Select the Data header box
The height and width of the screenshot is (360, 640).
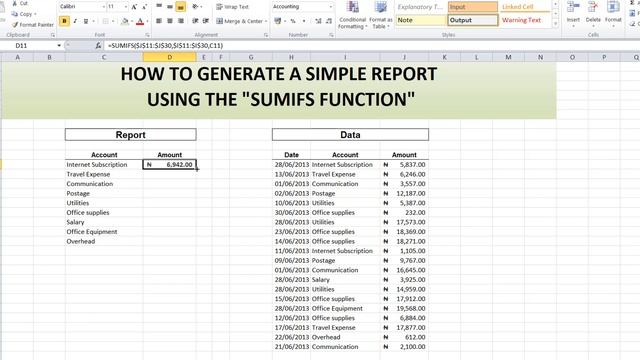[350, 135]
